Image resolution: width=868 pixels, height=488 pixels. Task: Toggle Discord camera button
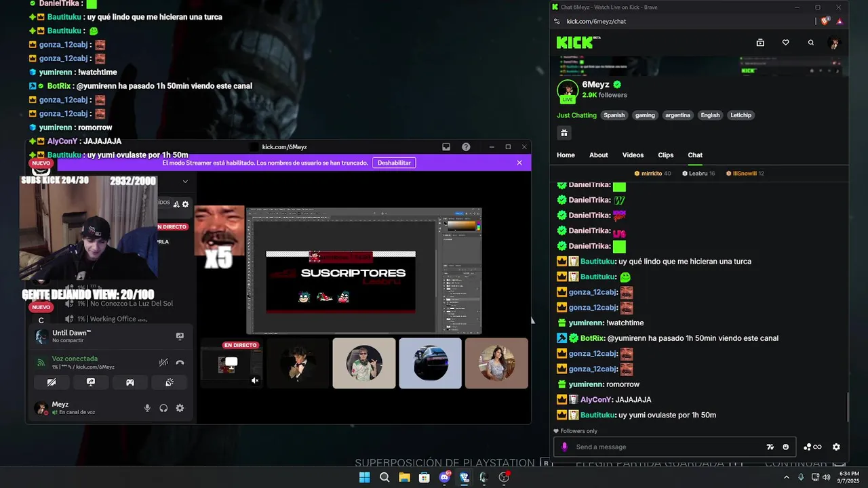(52, 382)
